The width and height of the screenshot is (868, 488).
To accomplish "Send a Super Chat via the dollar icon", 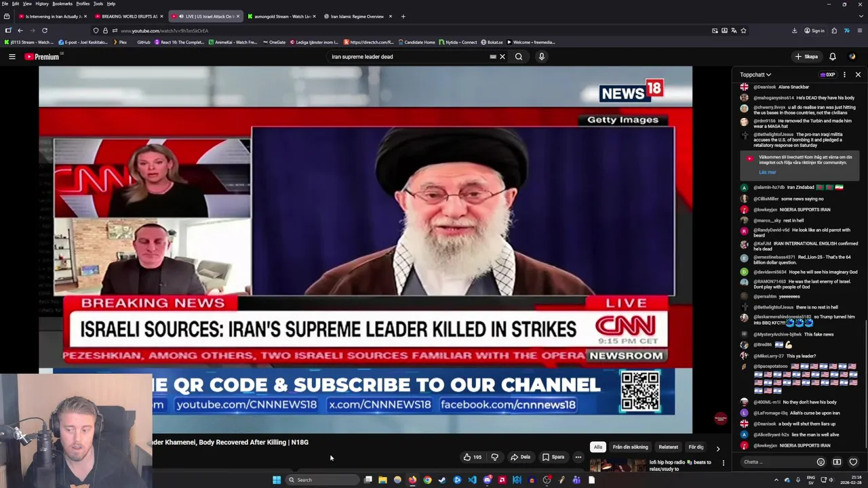I will point(837,462).
